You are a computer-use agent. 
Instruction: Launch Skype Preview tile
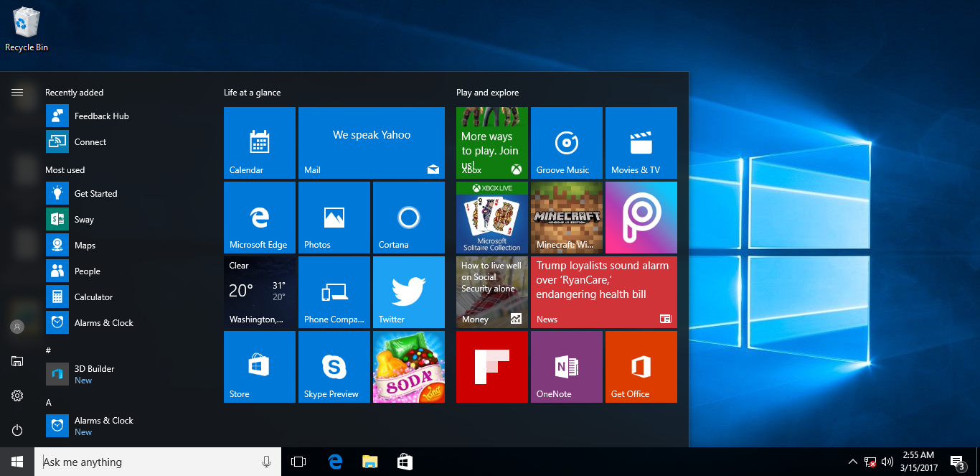click(334, 367)
